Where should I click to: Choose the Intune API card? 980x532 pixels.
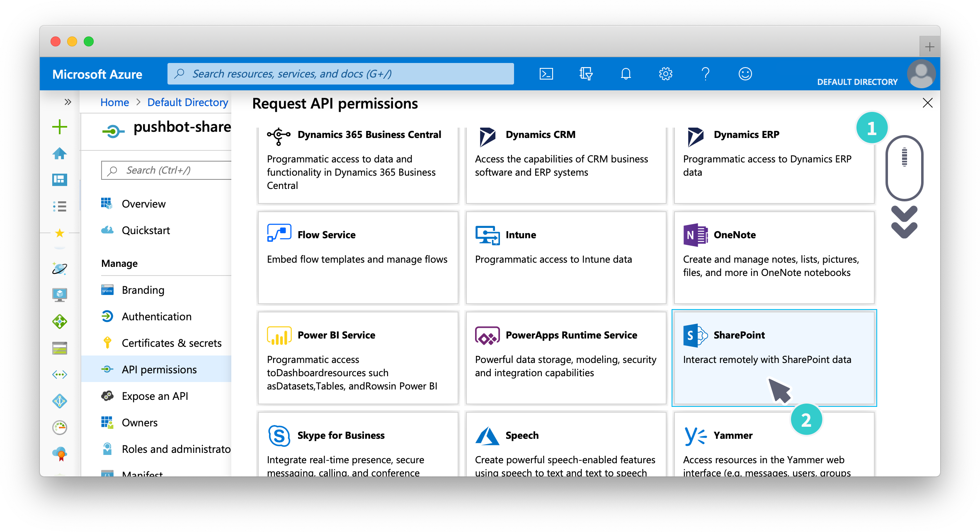(x=566, y=258)
